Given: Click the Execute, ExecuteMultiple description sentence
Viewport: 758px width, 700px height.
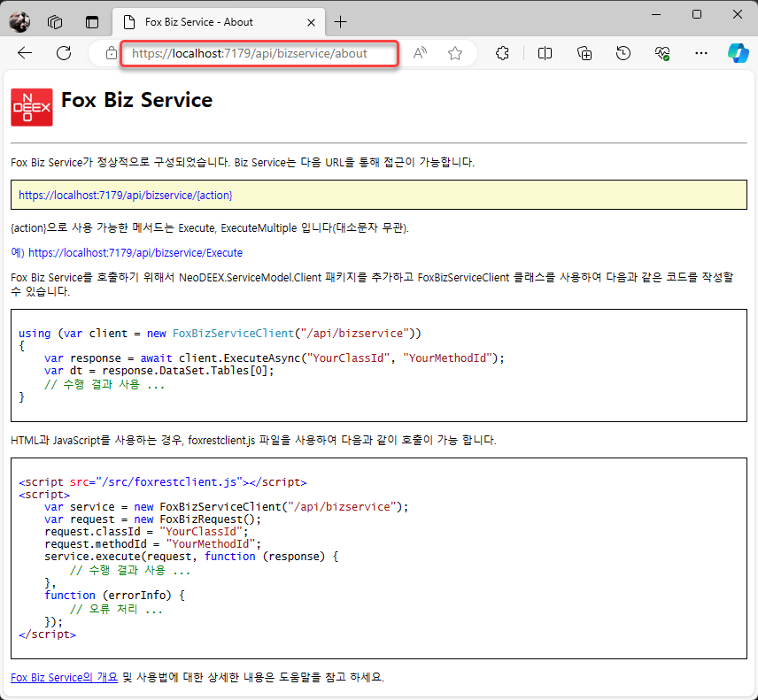Looking at the screenshot, I should 210,227.
